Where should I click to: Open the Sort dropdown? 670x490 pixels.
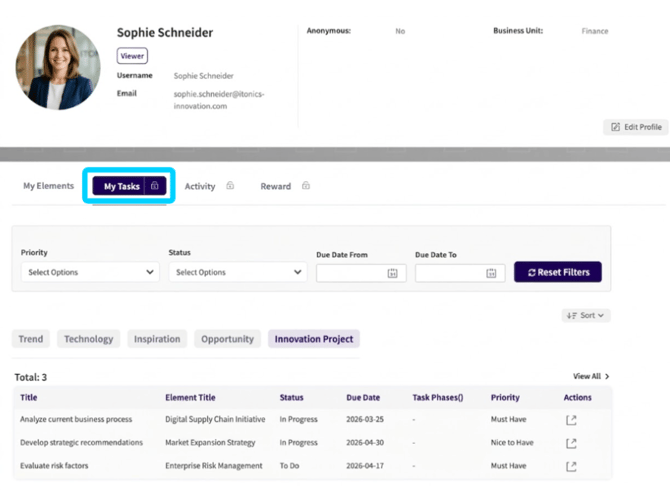(585, 315)
